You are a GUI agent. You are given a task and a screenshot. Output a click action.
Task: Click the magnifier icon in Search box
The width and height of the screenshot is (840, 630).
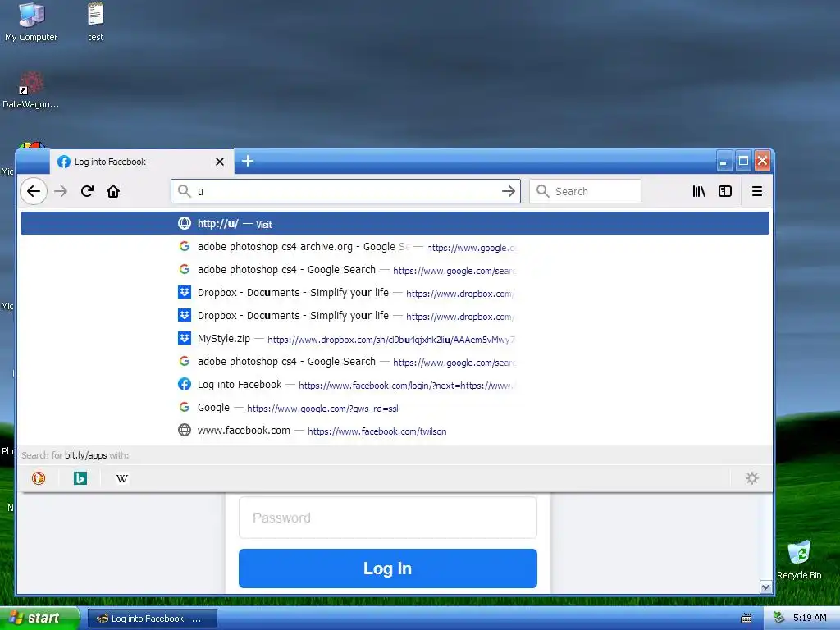543,191
